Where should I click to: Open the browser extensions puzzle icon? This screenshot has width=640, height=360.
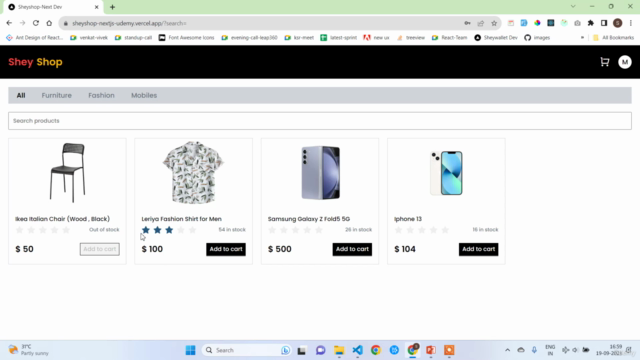591,23
